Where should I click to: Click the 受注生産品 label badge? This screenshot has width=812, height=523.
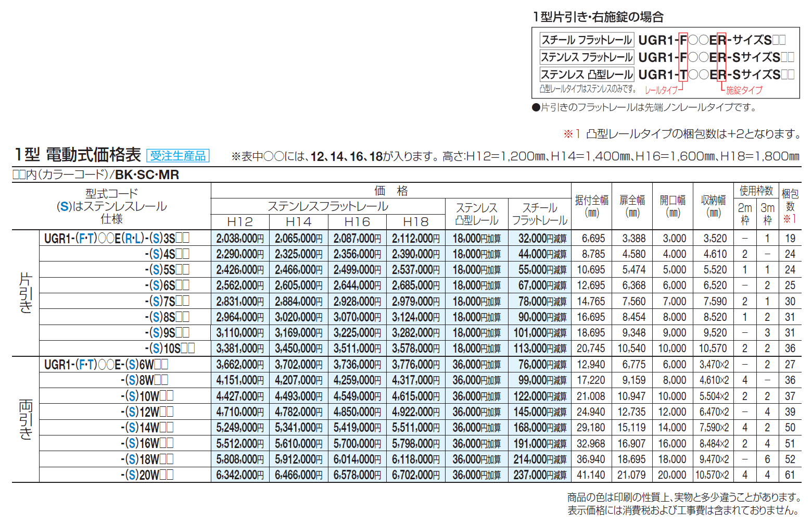click(177, 155)
